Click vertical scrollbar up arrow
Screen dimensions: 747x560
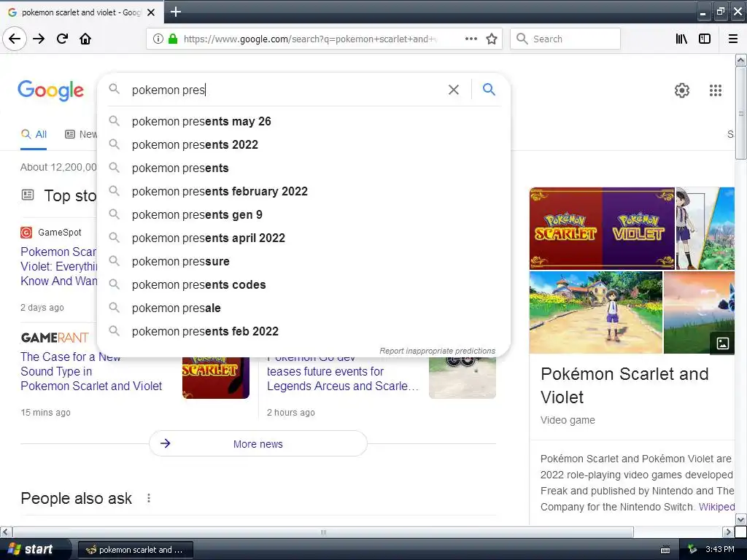(740, 60)
